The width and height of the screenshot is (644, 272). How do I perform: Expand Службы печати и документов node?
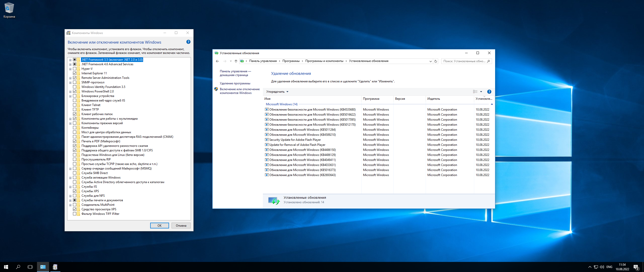tap(70, 200)
